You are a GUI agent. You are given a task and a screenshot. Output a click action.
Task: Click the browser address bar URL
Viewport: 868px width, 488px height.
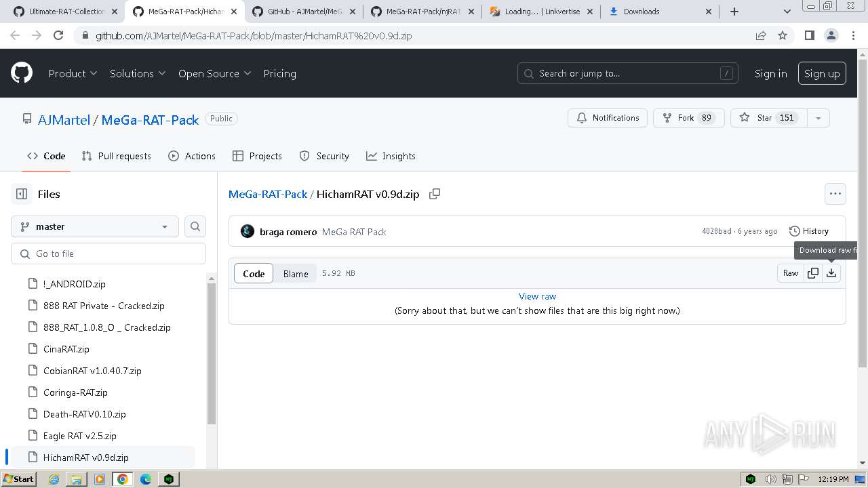[254, 36]
